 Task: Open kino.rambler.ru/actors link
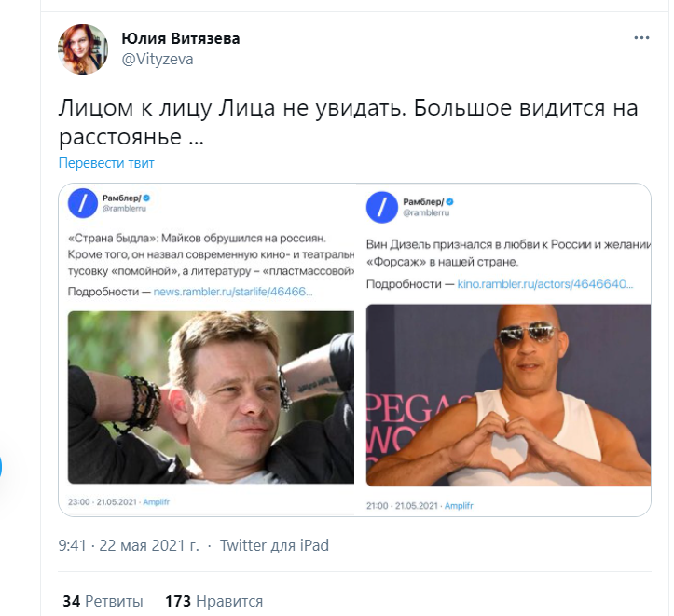(x=545, y=284)
